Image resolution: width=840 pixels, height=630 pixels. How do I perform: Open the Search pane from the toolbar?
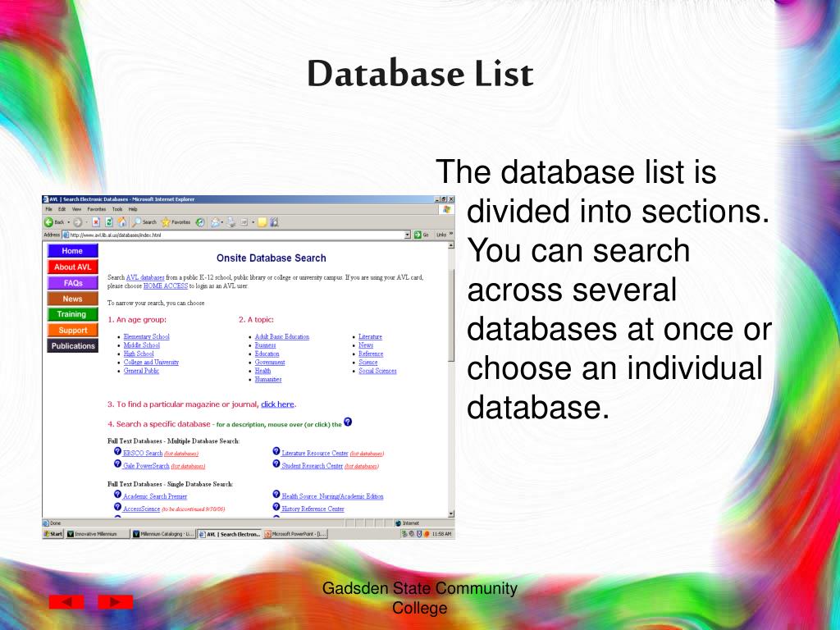point(144,222)
